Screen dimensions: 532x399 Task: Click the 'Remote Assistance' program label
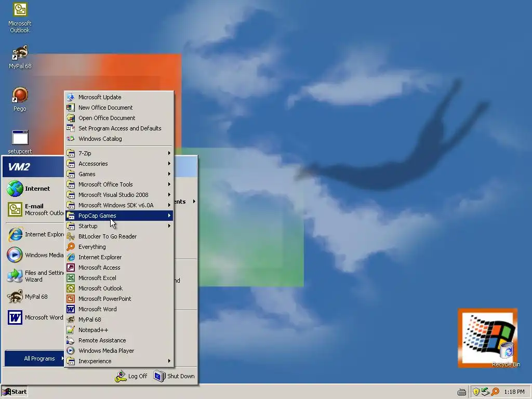pos(102,340)
